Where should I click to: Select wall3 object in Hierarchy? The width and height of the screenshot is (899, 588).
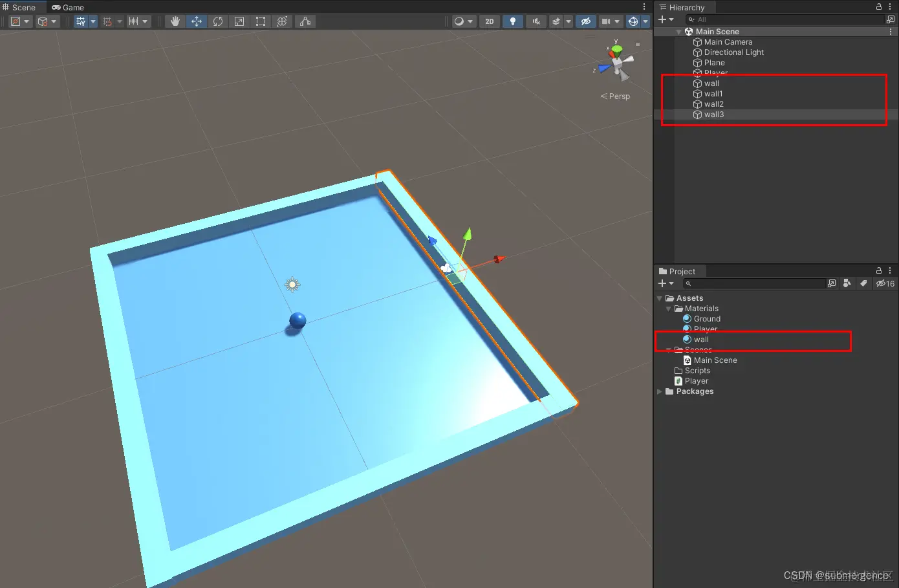tap(714, 114)
